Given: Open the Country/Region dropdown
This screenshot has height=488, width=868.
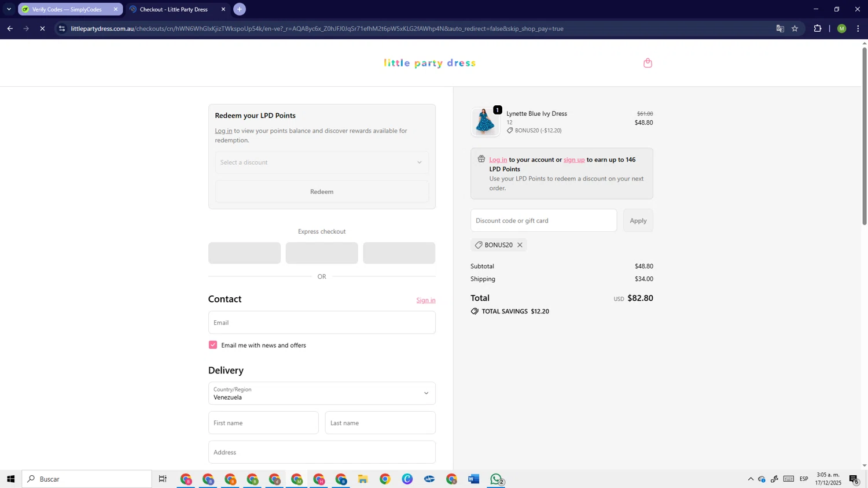Looking at the screenshot, I should 322,393.
